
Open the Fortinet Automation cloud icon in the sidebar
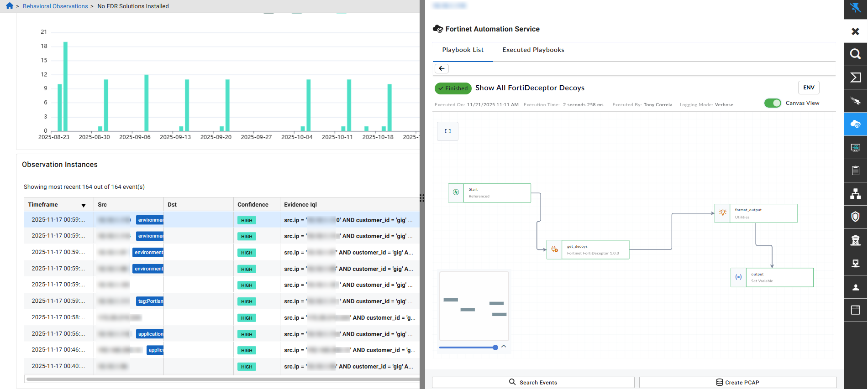click(855, 124)
